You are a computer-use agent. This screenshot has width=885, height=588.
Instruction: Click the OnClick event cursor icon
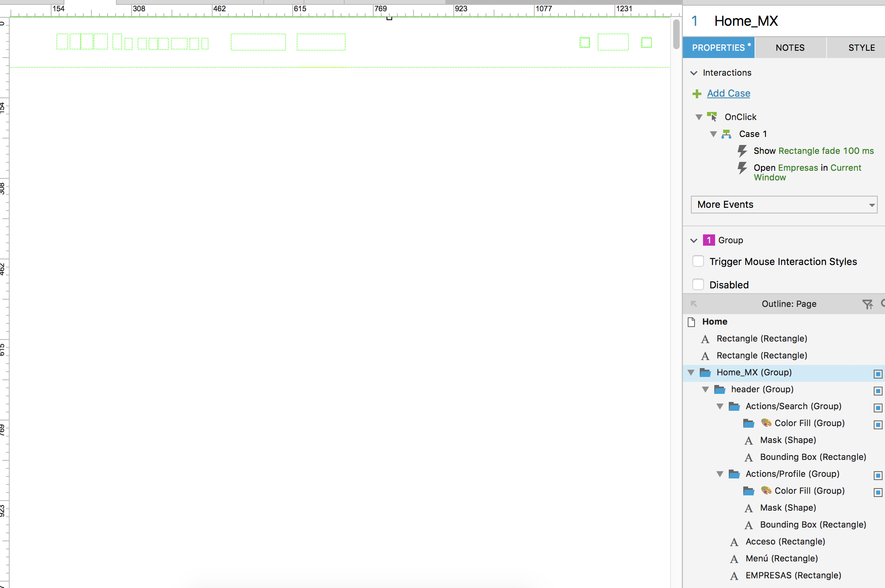click(712, 117)
